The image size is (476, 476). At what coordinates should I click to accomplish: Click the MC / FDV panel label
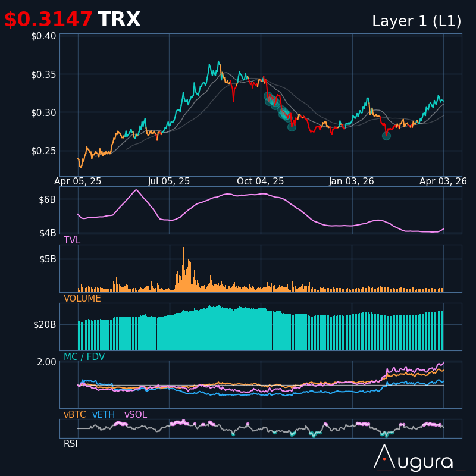(84, 356)
